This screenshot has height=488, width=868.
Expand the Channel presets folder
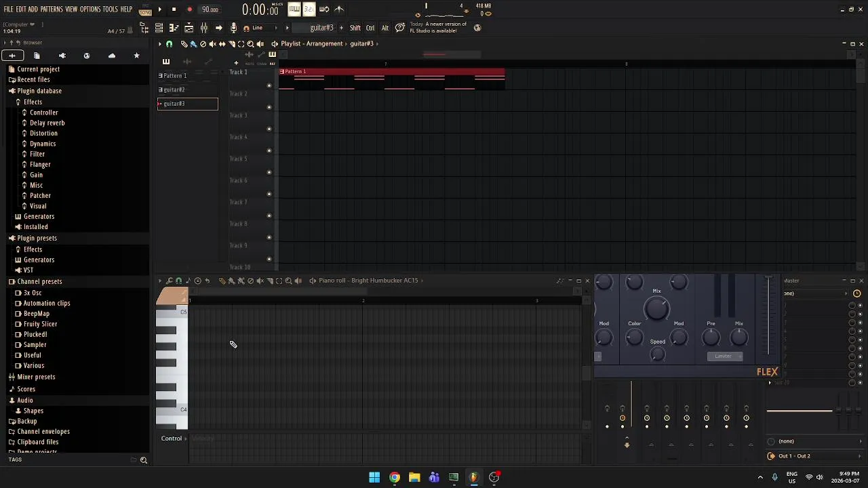(x=39, y=281)
